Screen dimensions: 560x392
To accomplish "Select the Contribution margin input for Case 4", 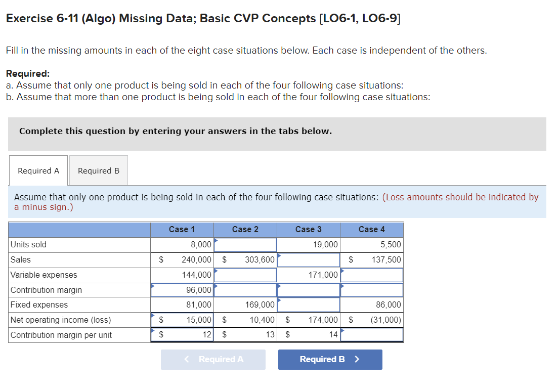I will click(372, 290).
